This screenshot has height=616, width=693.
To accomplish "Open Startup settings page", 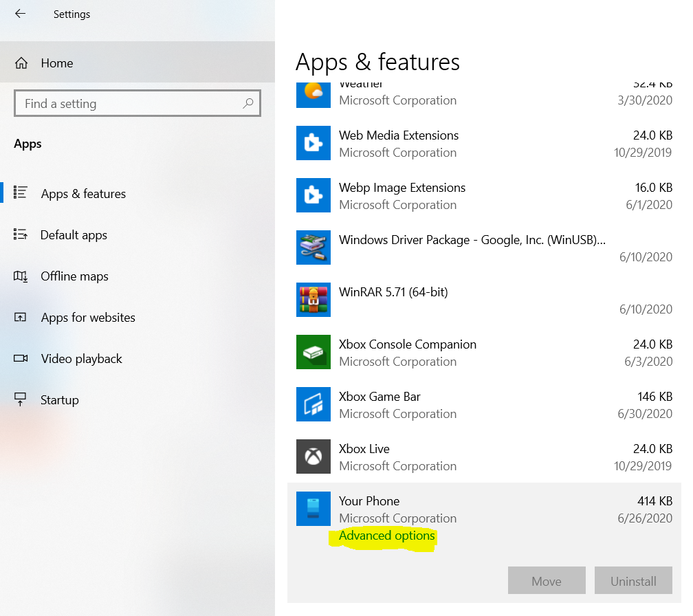I will coord(137,400).
